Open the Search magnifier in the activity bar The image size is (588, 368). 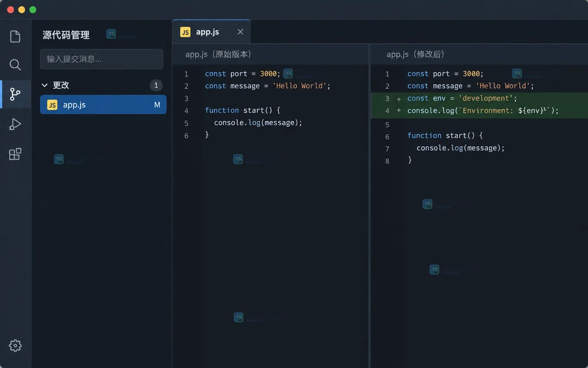point(15,64)
